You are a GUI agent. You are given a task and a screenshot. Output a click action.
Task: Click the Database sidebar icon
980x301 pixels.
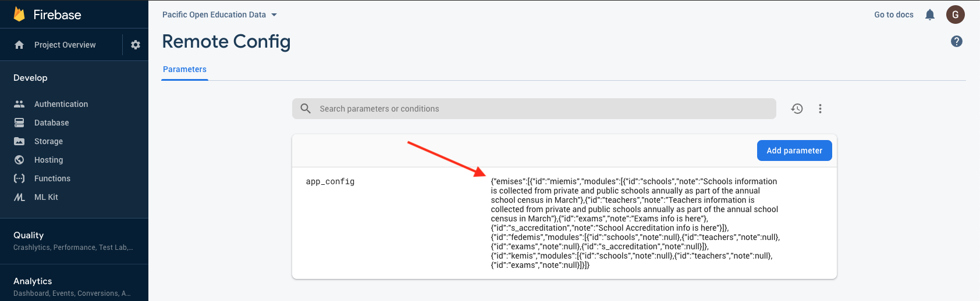coord(19,123)
